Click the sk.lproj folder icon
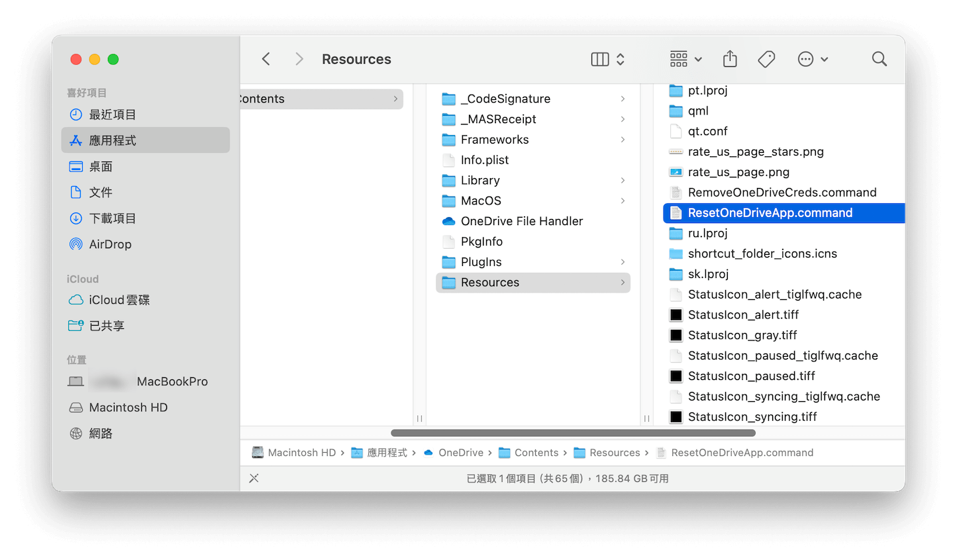 (676, 274)
